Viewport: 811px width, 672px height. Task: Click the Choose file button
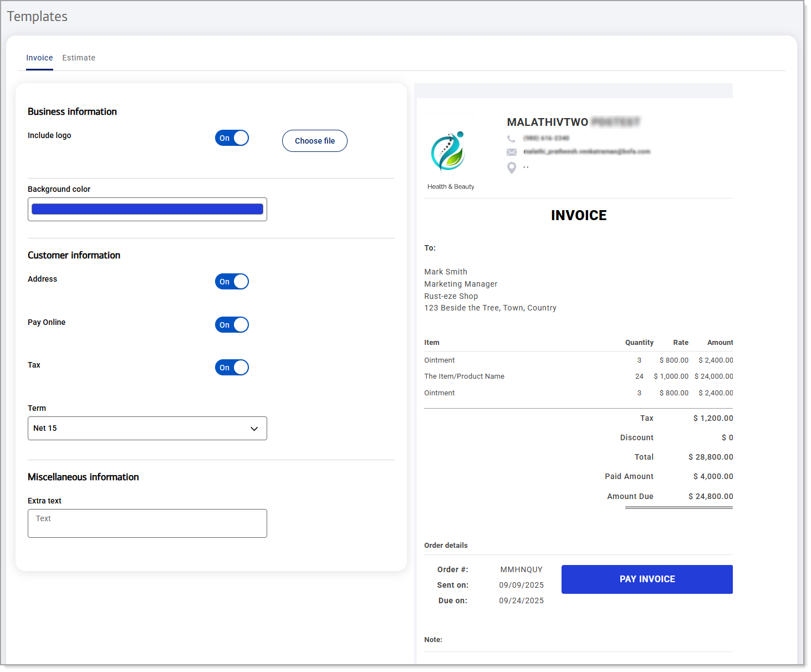(x=314, y=141)
